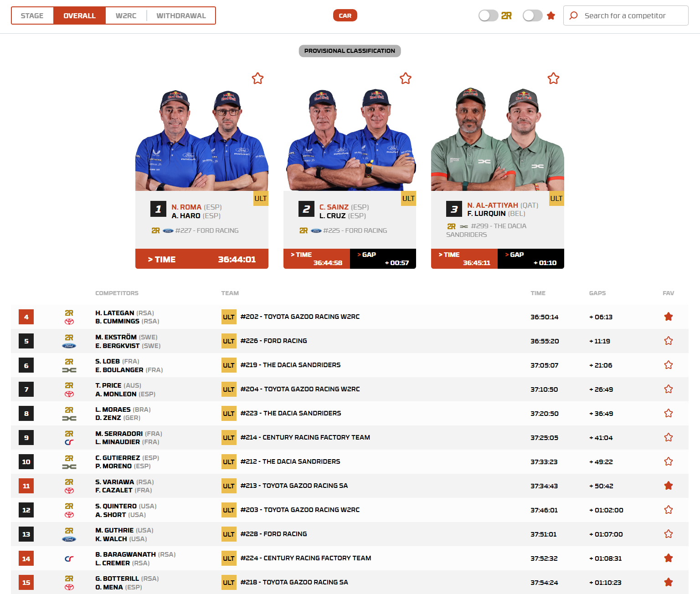This screenshot has height=594, width=700.
Task: Remove S. Variawa from favorites
Action: (668, 486)
